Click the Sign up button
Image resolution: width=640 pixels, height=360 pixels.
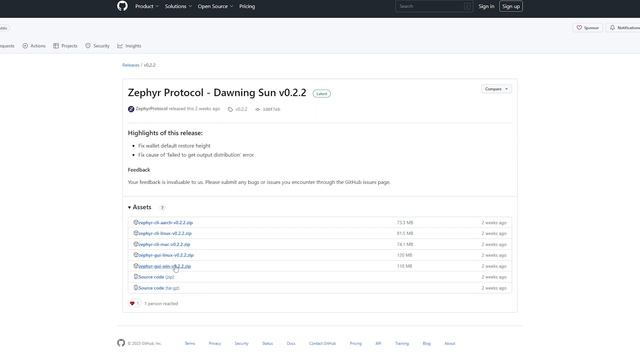point(511,6)
